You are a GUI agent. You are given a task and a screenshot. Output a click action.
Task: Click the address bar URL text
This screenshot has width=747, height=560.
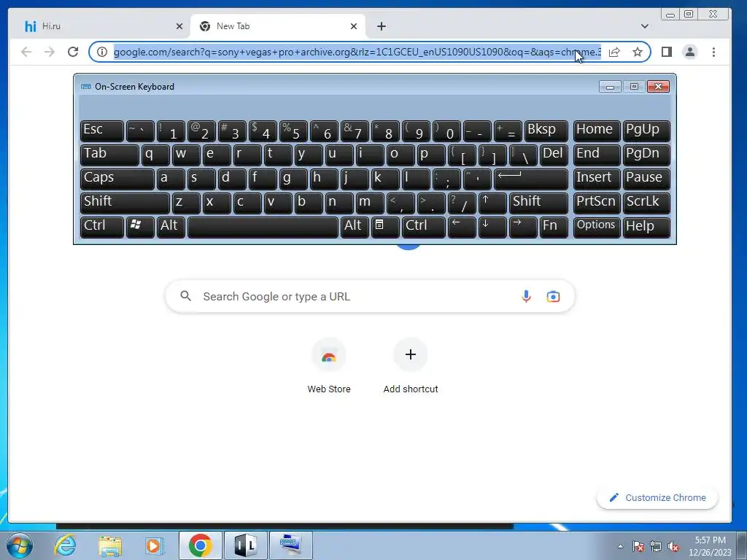(x=357, y=52)
